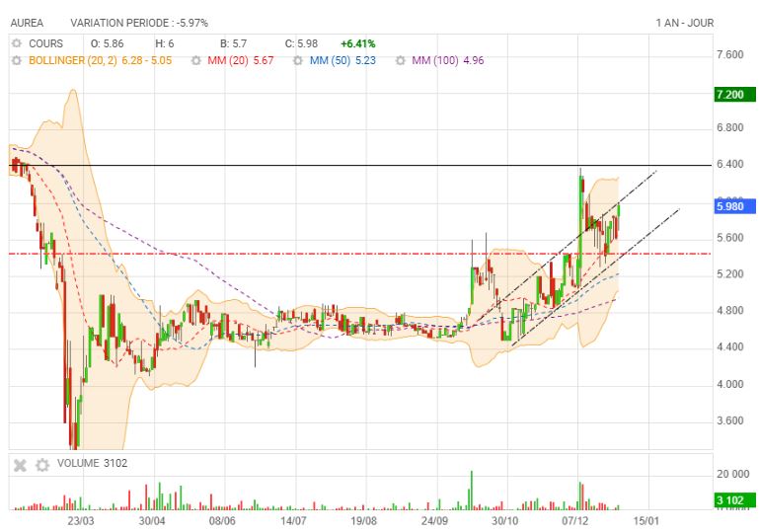Open settings gear next to COURS
This screenshot has height=532, width=759.
click(17, 43)
